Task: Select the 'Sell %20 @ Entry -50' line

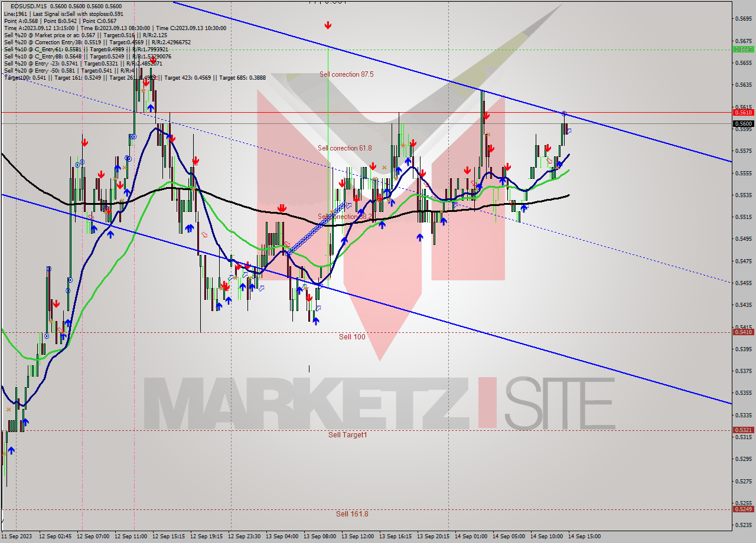Action: pos(69,70)
